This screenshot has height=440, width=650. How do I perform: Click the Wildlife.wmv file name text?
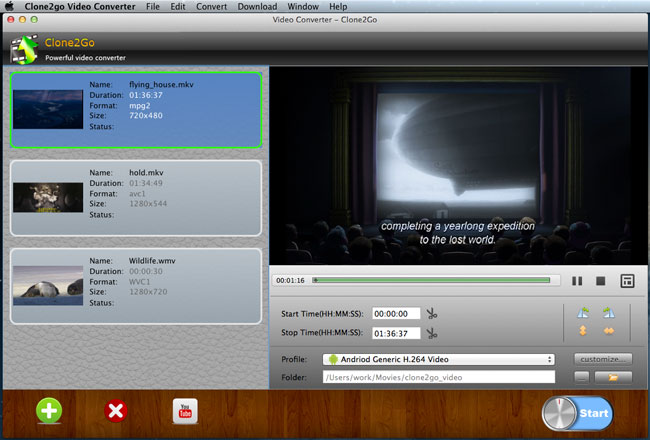(x=152, y=261)
